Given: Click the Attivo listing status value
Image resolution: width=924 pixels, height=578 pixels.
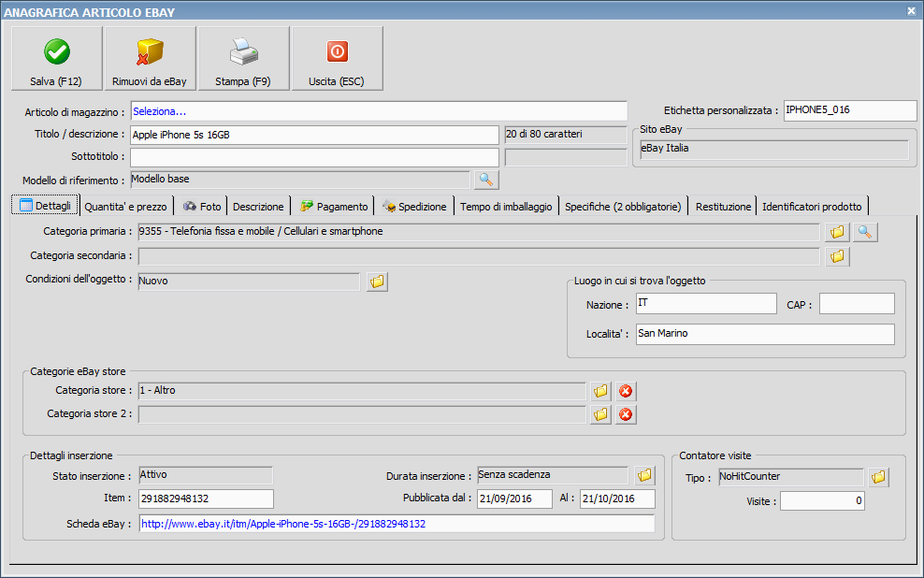Looking at the screenshot, I should tap(206, 475).
